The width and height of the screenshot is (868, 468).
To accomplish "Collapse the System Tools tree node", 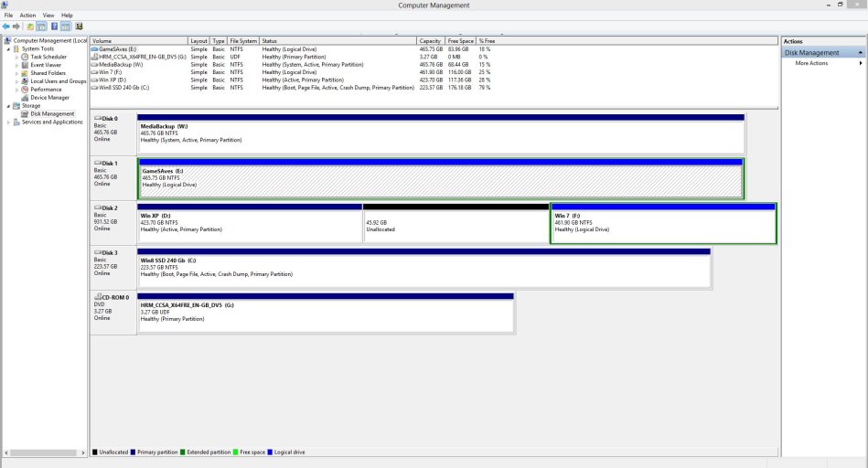I will (x=9, y=49).
